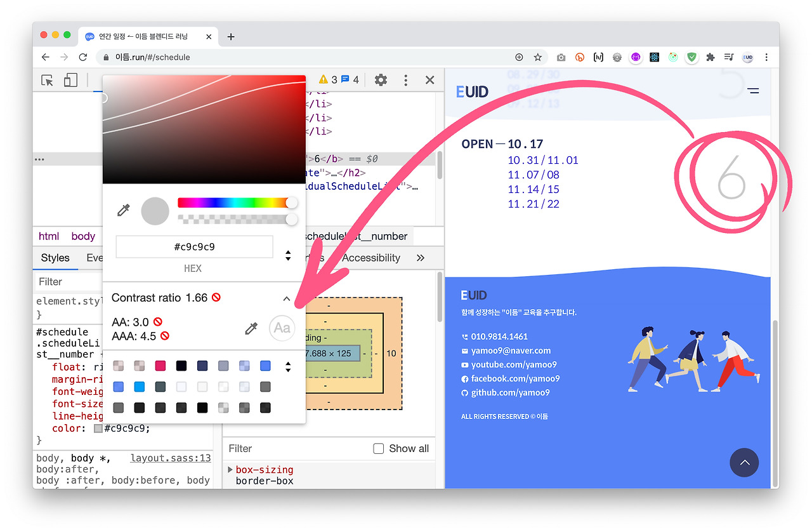Click the HEX value field showing #c9c9c9
Image resolution: width=812 pixels, height=532 pixels.
tap(194, 247)
